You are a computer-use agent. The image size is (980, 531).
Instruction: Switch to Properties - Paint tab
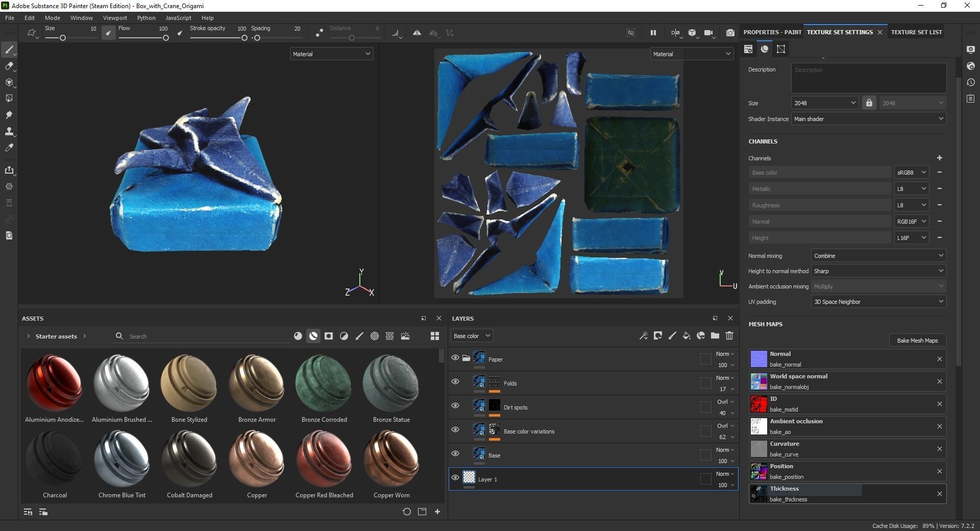click(x=772, y=32)
